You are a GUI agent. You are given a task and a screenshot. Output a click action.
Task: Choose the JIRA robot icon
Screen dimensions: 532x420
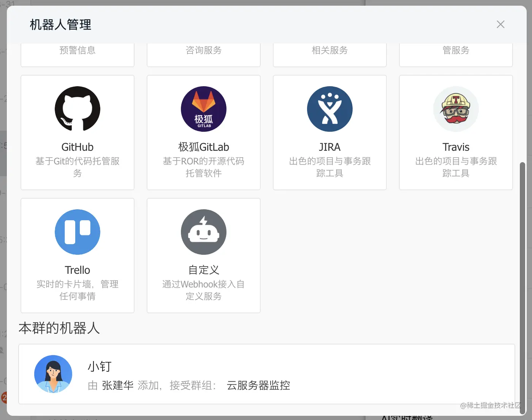click(330, 109)
